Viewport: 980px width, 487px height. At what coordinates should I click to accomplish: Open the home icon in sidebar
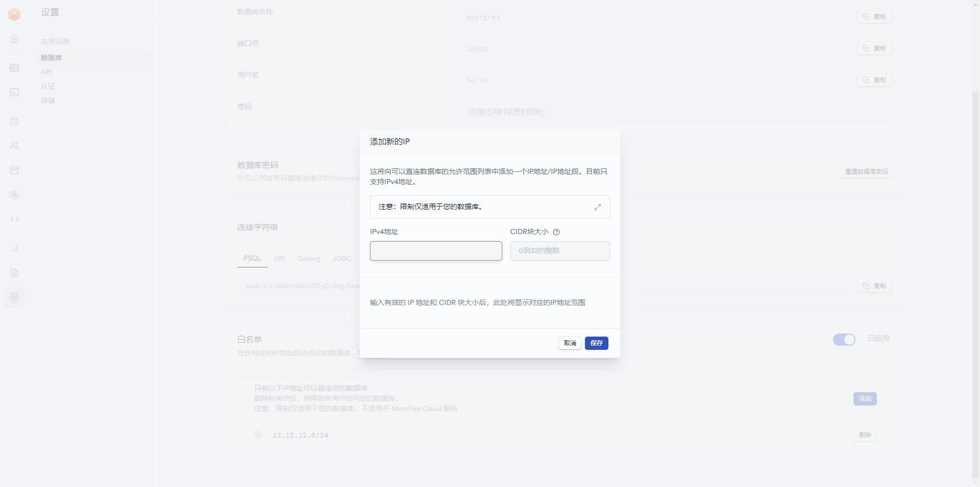(14, 39)
